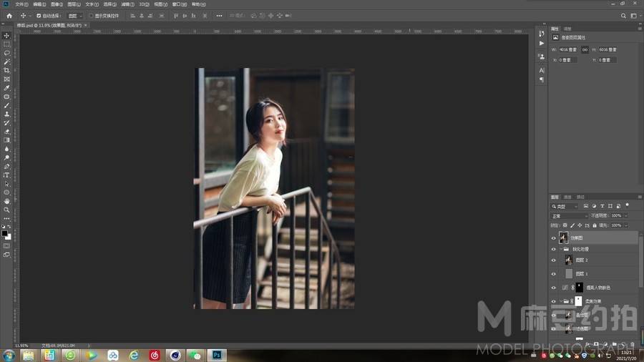
Task: Select the Magic Wand tool
Action: click(x=6, y=62)
